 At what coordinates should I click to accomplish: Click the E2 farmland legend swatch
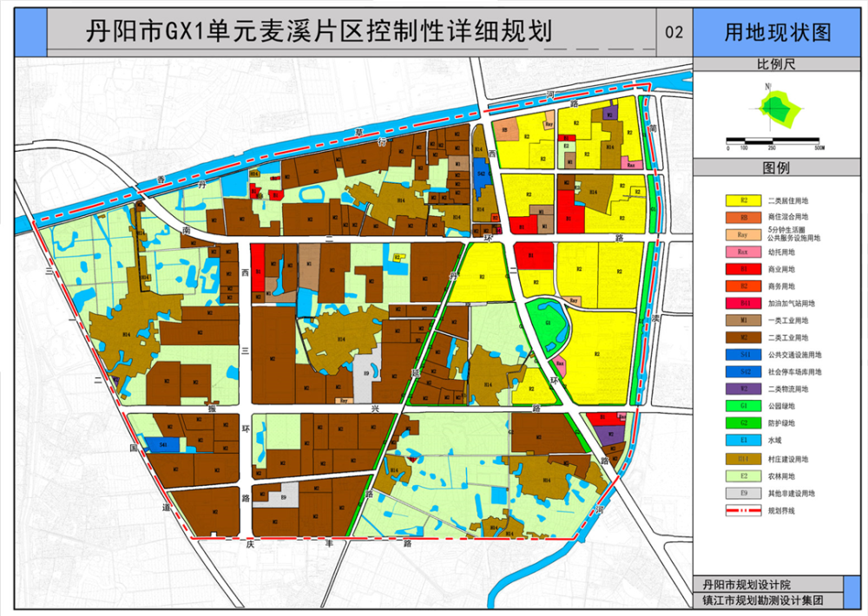click(744, 476)
